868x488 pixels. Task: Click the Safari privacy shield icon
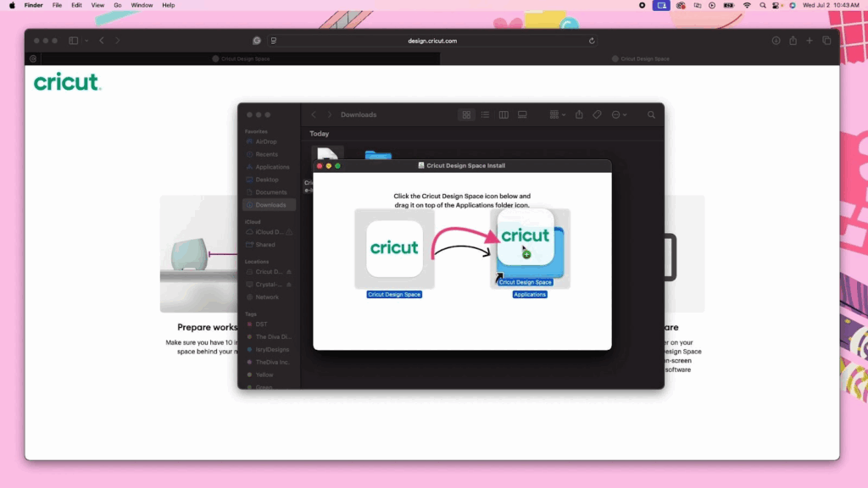(x=257, y=41)
